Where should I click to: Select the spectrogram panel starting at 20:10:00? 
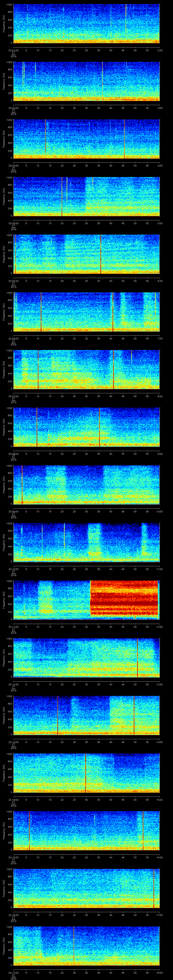(87, 543)
